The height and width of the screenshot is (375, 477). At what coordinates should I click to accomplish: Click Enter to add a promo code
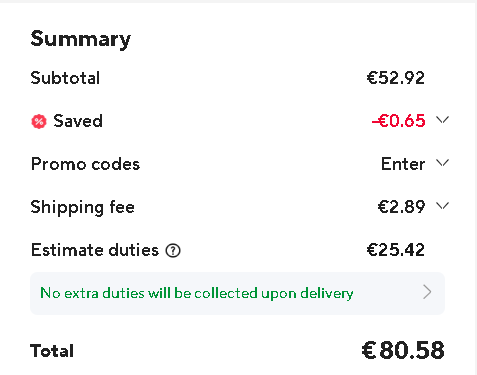pos(403,164)
